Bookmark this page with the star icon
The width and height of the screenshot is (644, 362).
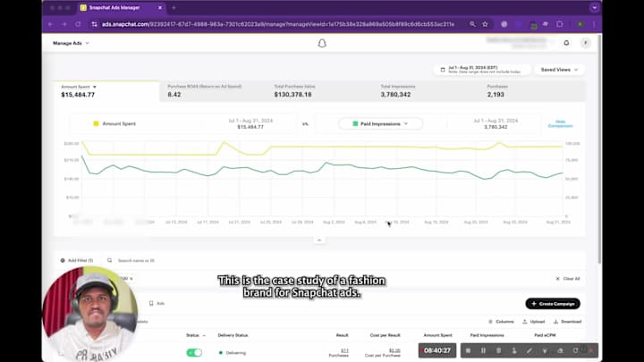485,24
